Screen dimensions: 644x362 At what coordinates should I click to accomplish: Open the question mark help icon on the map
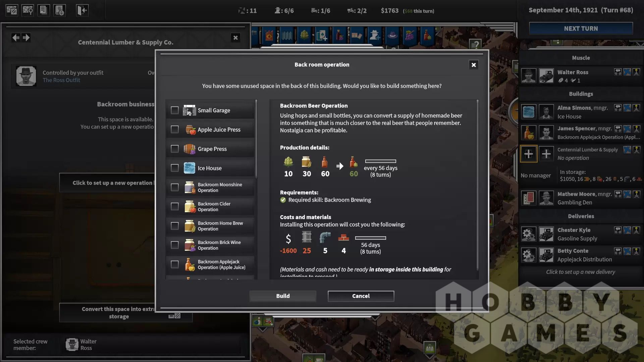click(x=475, y=44)
